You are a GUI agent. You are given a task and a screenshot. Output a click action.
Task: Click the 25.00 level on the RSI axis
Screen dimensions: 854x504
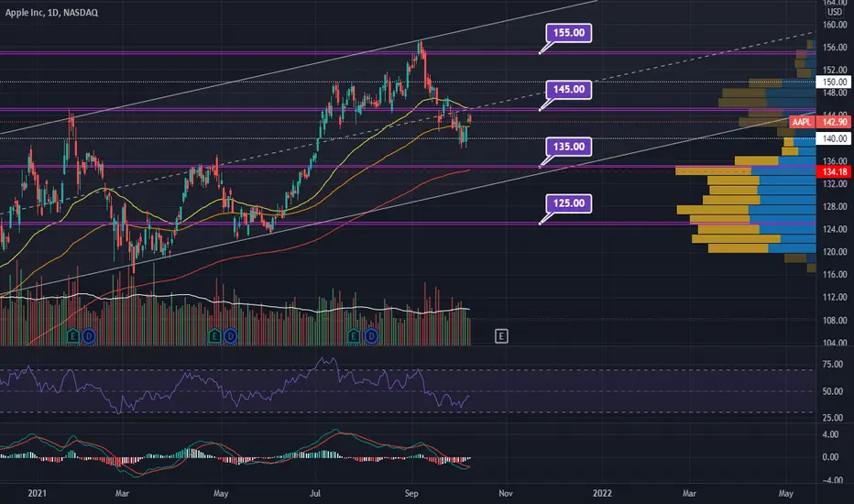tap(833, 418)
